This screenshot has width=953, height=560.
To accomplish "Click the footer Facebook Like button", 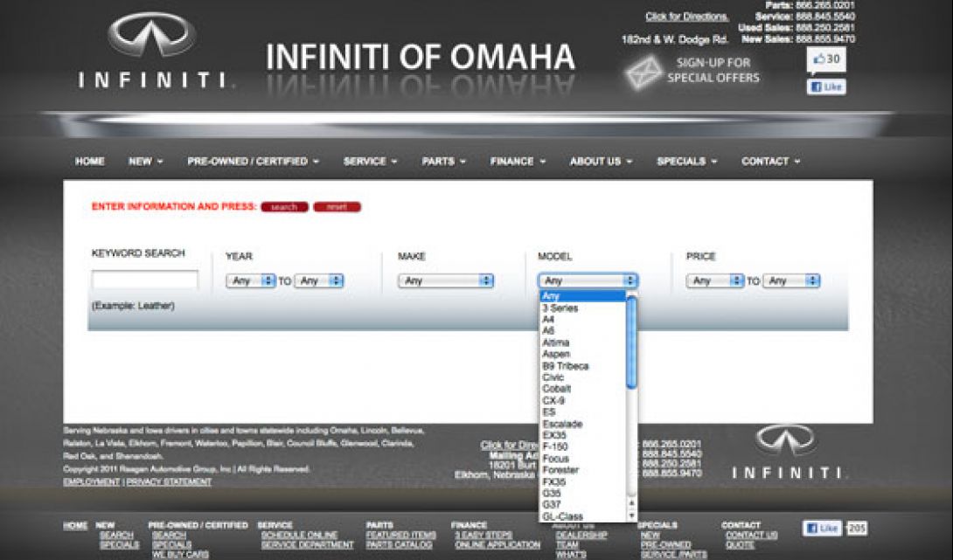I will (822, 529).
